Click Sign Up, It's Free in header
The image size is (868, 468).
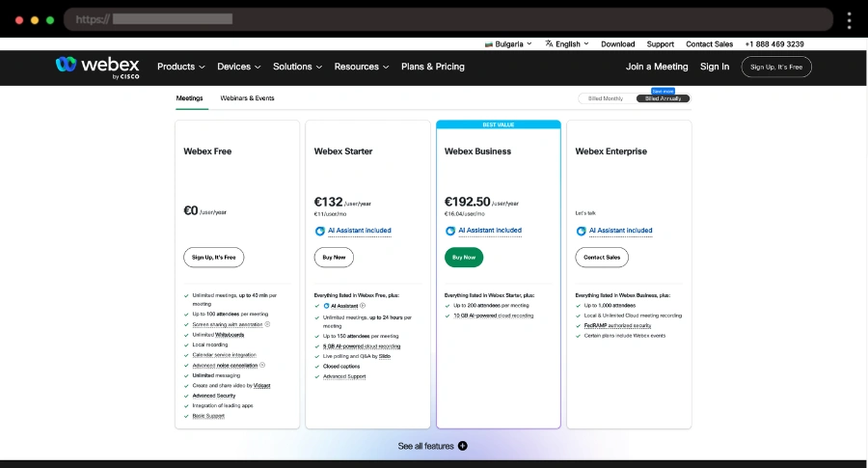tap(776, 67)
